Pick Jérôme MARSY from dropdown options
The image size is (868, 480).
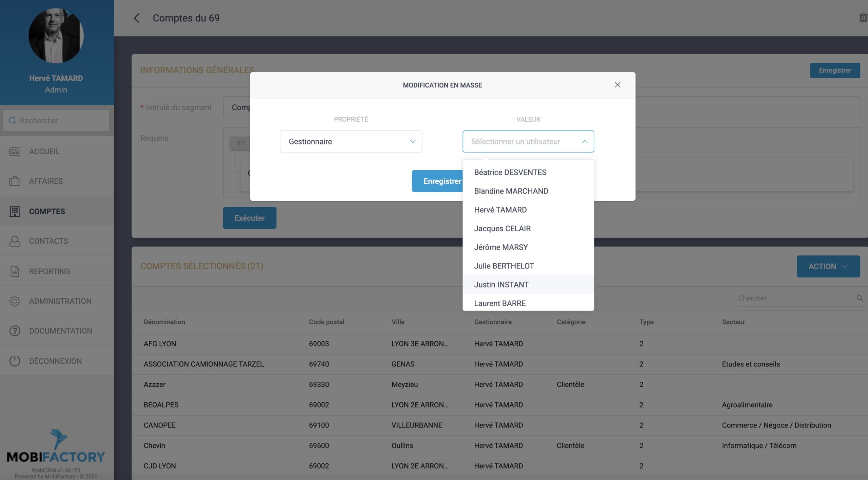point(501,247)
